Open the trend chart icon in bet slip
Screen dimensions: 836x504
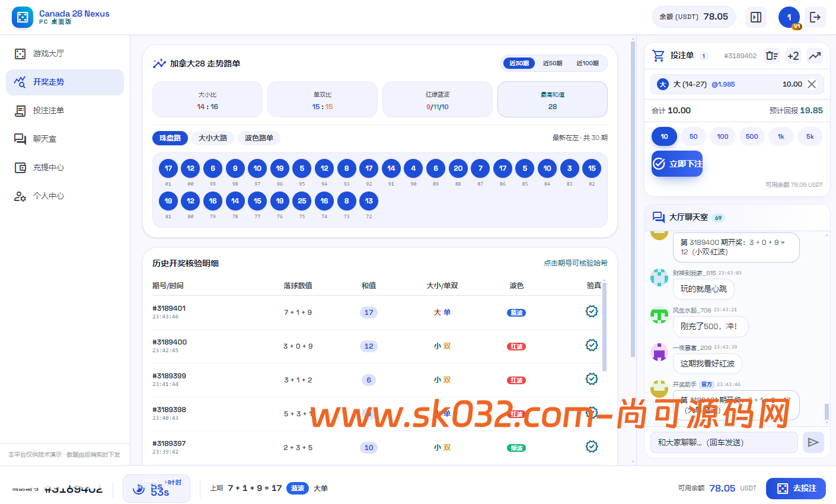click(815, 56)
